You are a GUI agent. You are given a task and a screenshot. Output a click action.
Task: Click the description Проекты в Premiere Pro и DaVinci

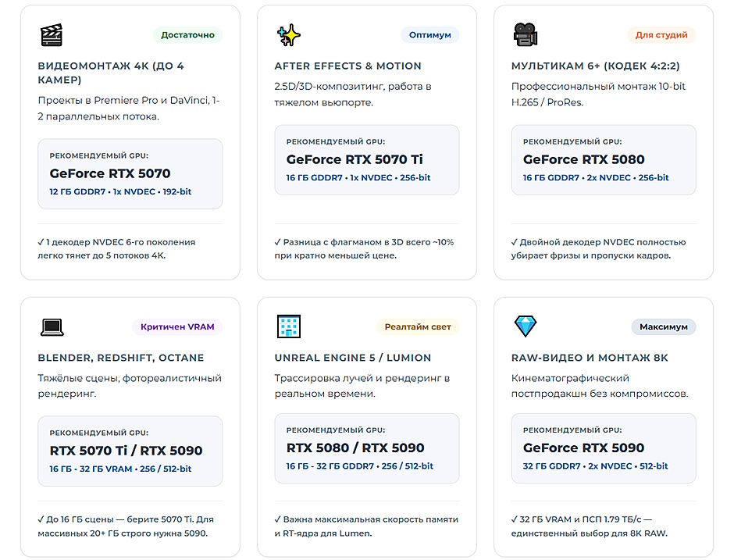tap(129, 108)
